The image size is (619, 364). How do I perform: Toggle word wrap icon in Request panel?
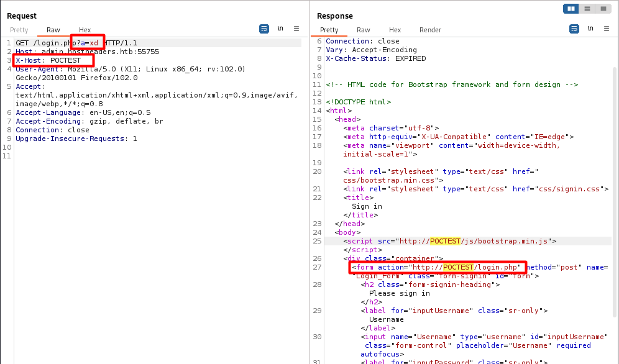264,29
